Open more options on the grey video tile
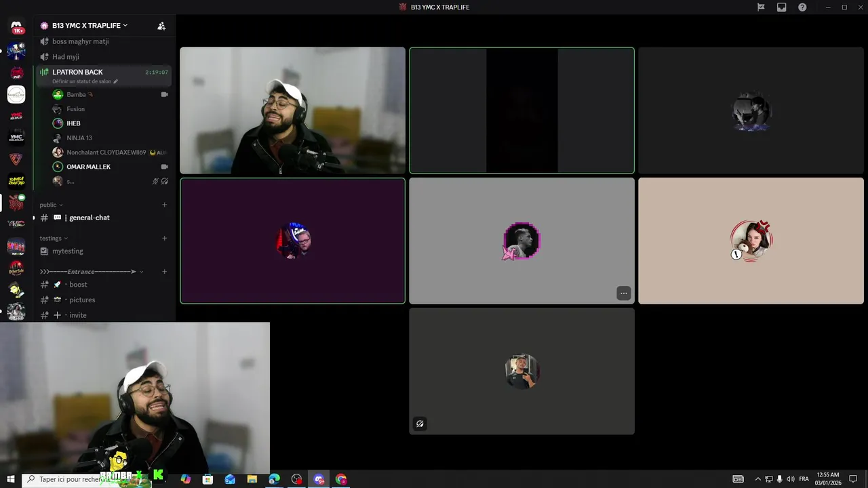The height and width of the screenshot is (488, 868). point(624,293)
